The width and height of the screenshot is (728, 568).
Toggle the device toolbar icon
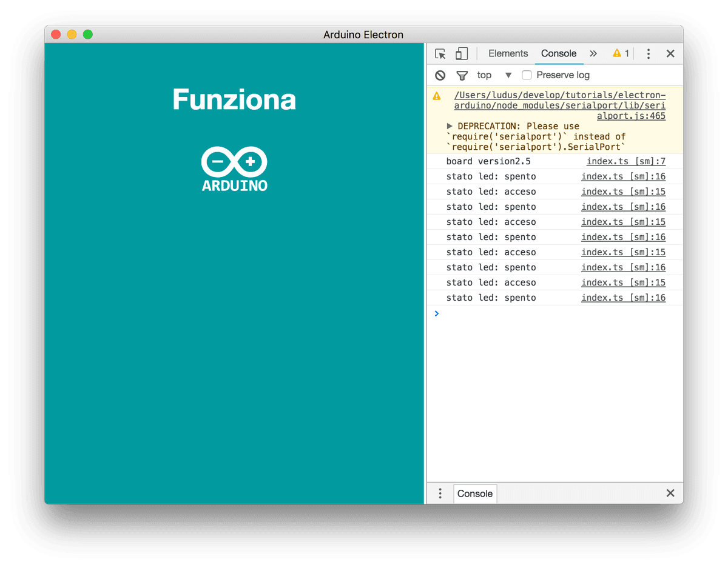[x=462, y=53]
